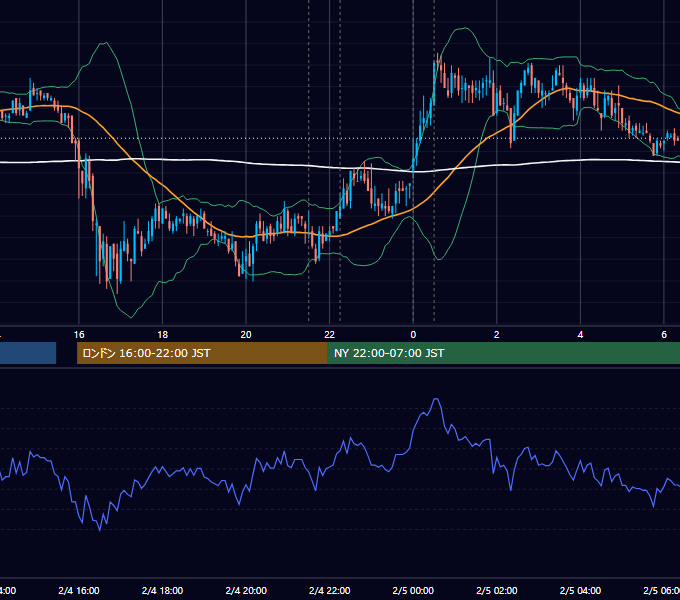Image resolution: width=680 pixels, height=600 pixels.
Task: Click the 2/4 16:00 date label
Action: tap(79, 590)
